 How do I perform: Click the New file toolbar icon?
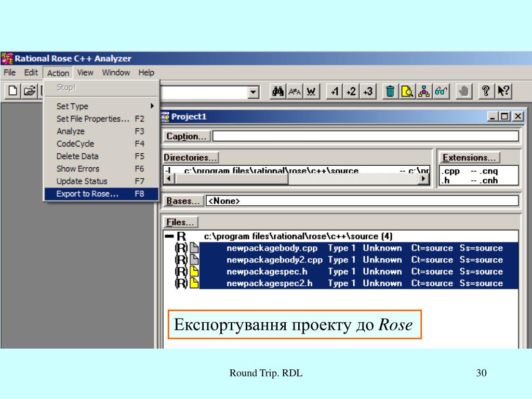(12, 91)
